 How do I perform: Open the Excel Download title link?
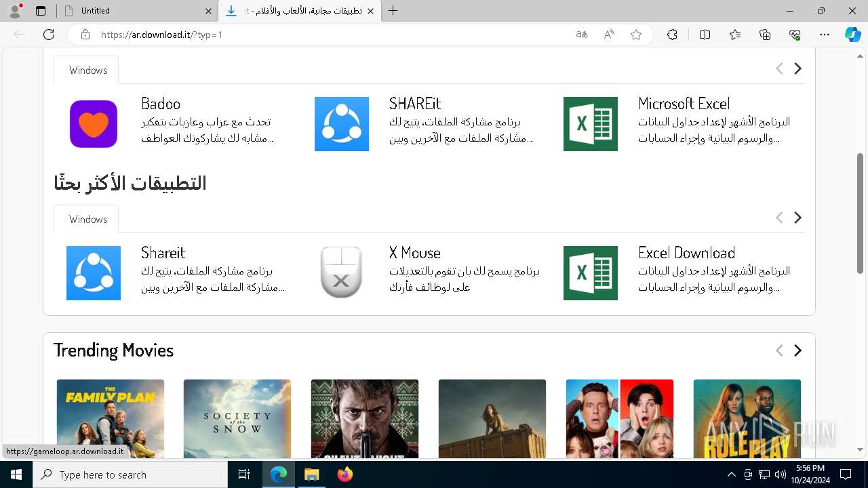686,253
